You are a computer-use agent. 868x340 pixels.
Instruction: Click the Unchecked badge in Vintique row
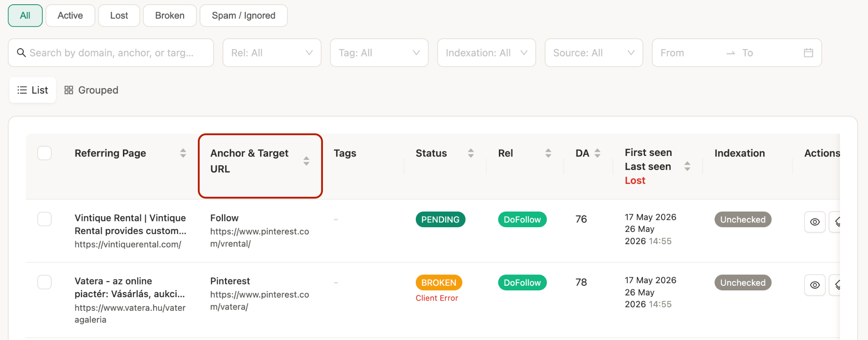[x=743, y=220]
